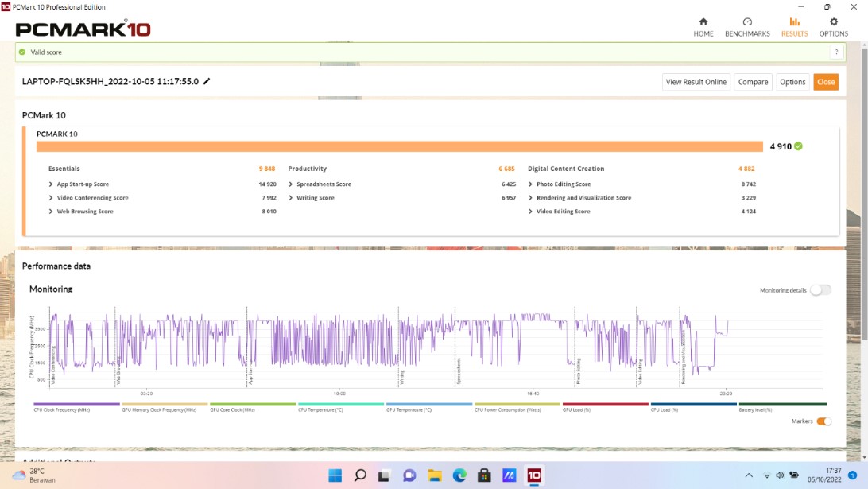Toggle Monitoring details switch
The width and height of the screenshot is (868, 489).
click(820, 290)
